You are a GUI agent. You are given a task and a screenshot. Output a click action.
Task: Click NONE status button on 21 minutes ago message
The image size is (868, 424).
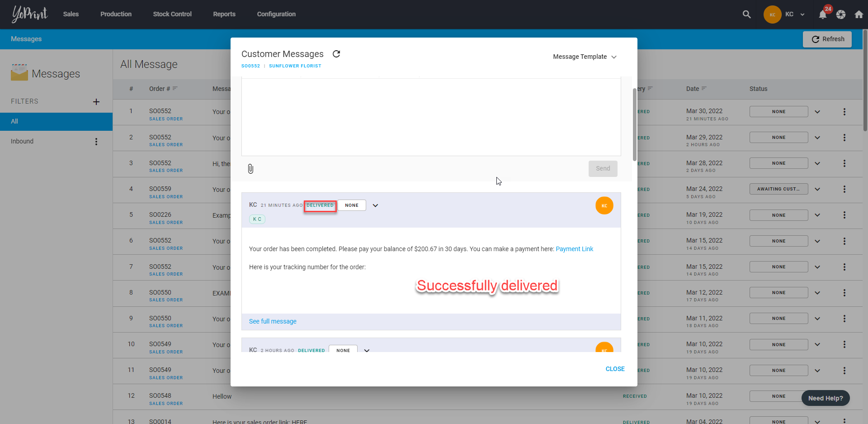pyautogui.click(x=352, y=205)
